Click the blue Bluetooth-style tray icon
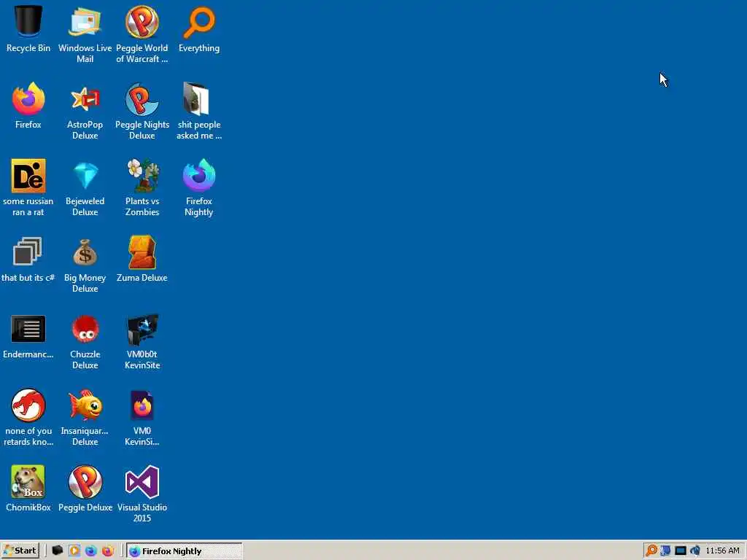747x560 pixels. [x=665, y=551]
